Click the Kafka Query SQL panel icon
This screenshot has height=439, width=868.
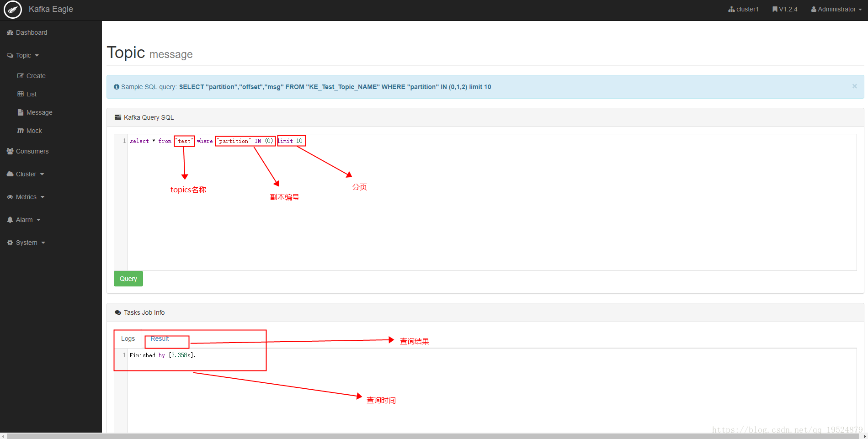coord(118,117)
